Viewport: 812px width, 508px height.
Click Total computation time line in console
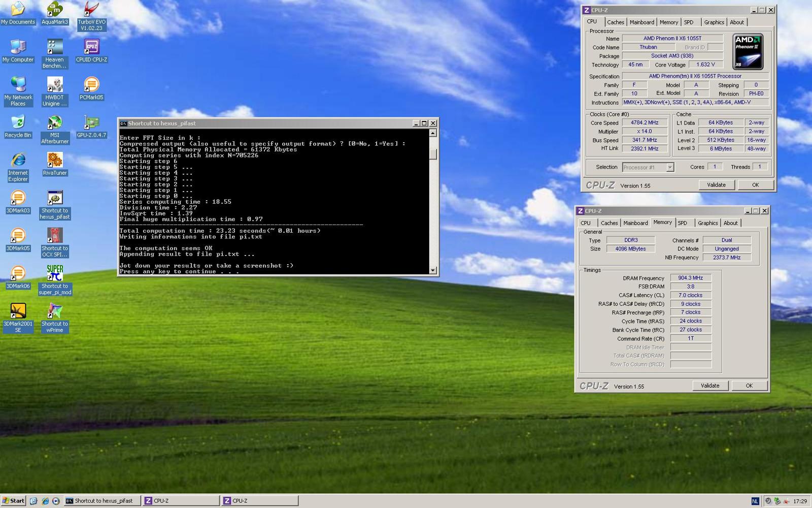point(220,231)
